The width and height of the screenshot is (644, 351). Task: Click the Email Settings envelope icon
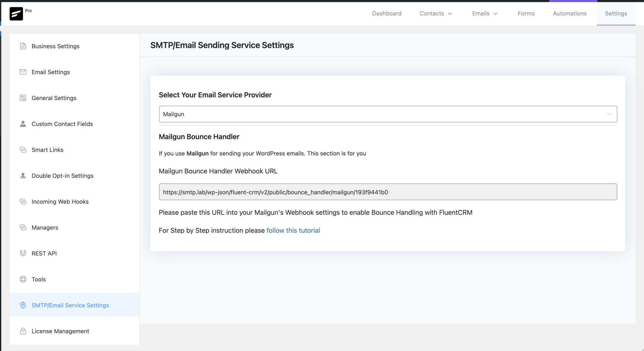pos(23,72)
